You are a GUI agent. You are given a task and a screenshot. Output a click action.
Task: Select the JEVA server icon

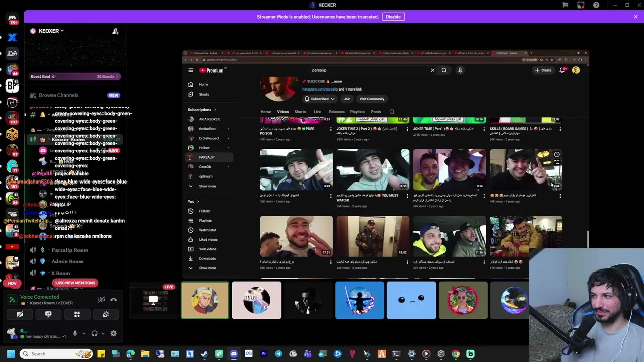[12, 53]
